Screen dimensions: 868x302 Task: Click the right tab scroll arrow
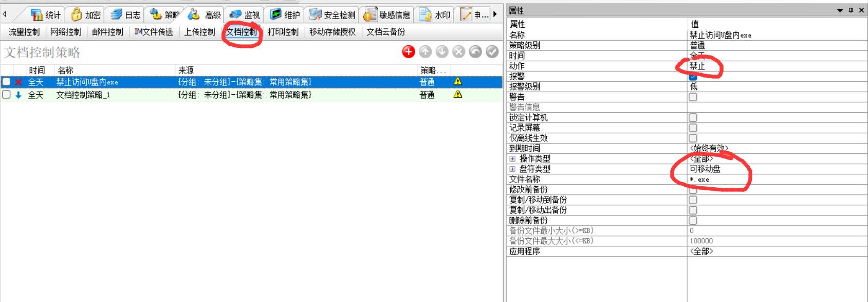[495, 14]
